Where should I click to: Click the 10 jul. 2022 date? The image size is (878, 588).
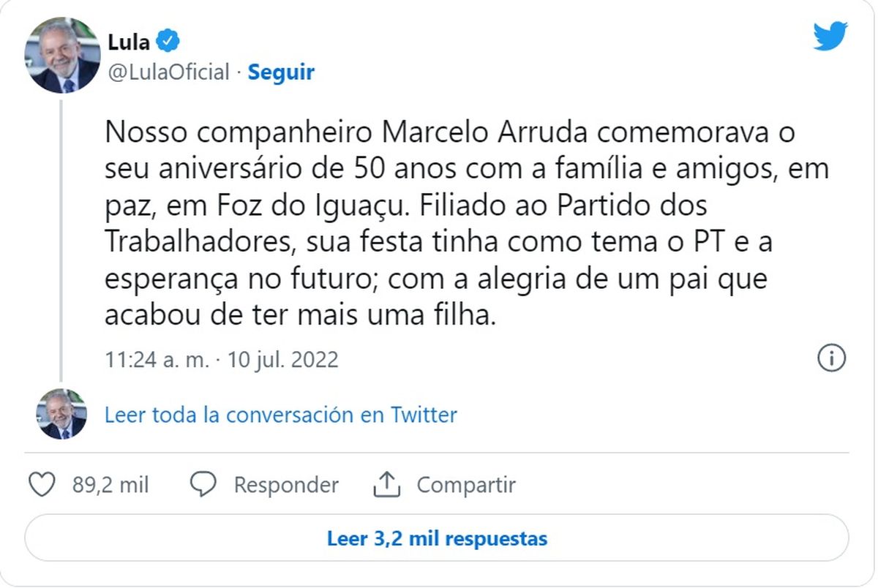[282, 360]
